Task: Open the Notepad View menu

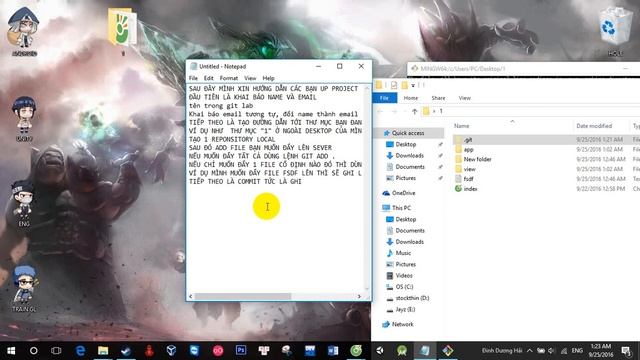Action: (250, 78)
